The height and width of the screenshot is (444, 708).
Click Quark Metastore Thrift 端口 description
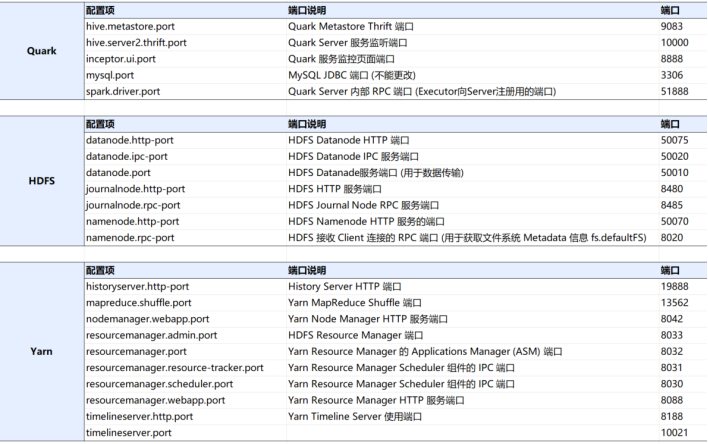[x=473, y=27]
